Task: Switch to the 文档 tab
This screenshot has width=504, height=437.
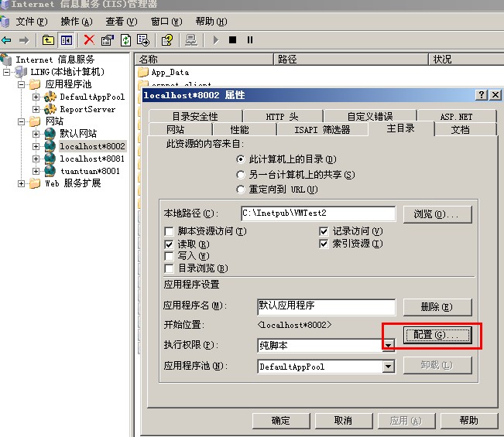Action: [x=460, y=130]
